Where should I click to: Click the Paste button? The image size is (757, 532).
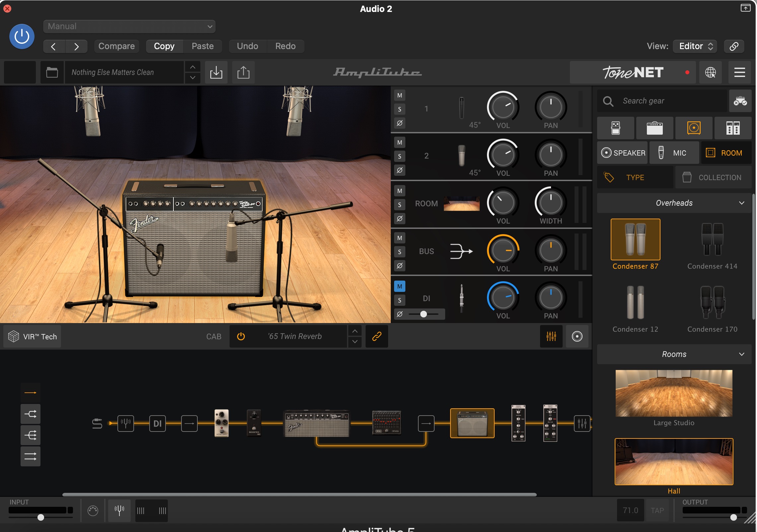(203, 46)
